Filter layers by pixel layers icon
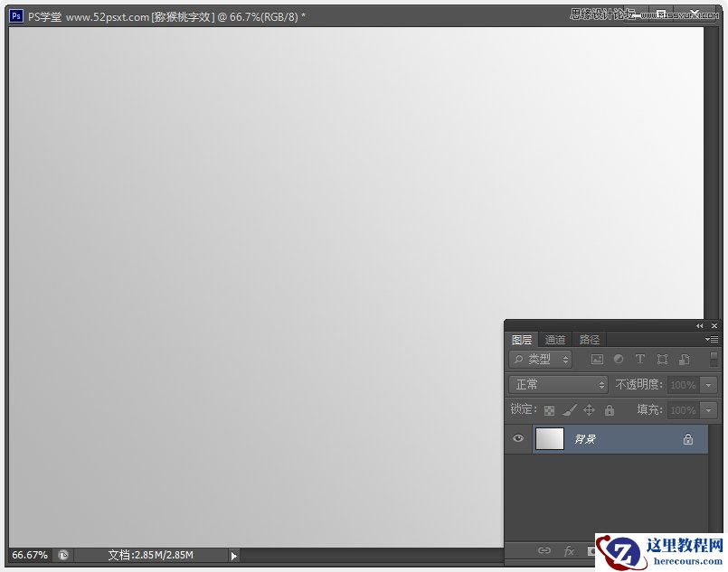Viewport: 728px width, 572px height. [597, 359]
